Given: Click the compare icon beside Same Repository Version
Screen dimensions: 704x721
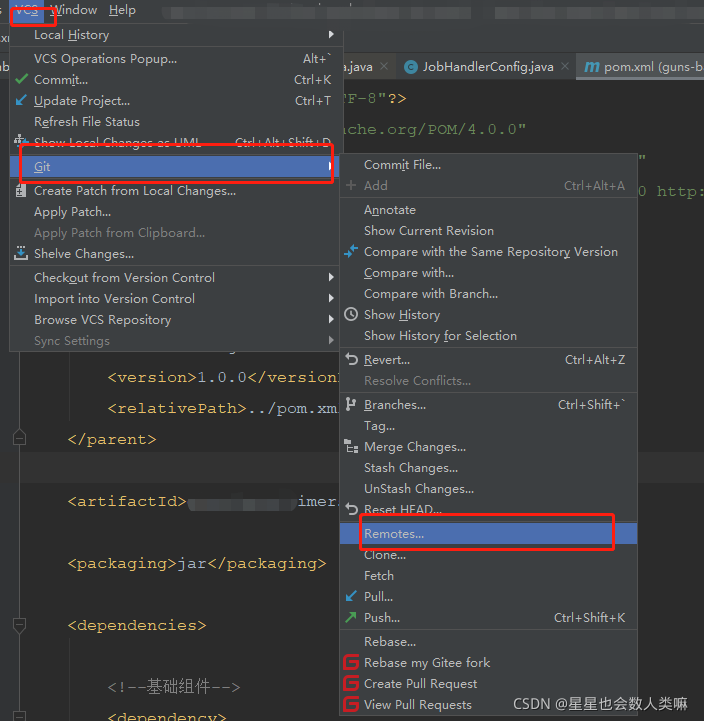Looking at the screenshot, I should (351, 252).
